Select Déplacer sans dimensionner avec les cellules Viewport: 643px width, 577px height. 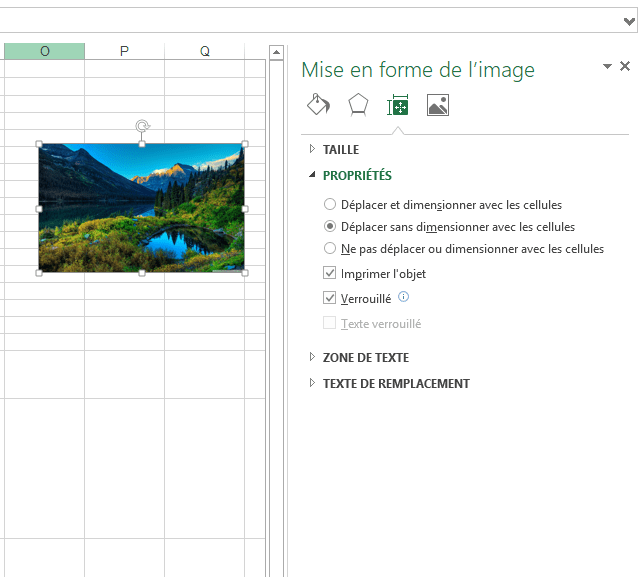(x=330, y=227)
